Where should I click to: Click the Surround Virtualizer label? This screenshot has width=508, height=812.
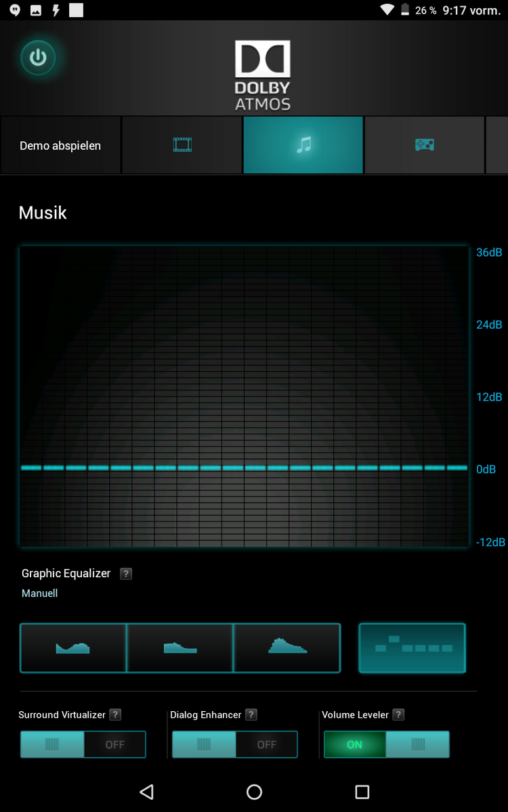62,715
